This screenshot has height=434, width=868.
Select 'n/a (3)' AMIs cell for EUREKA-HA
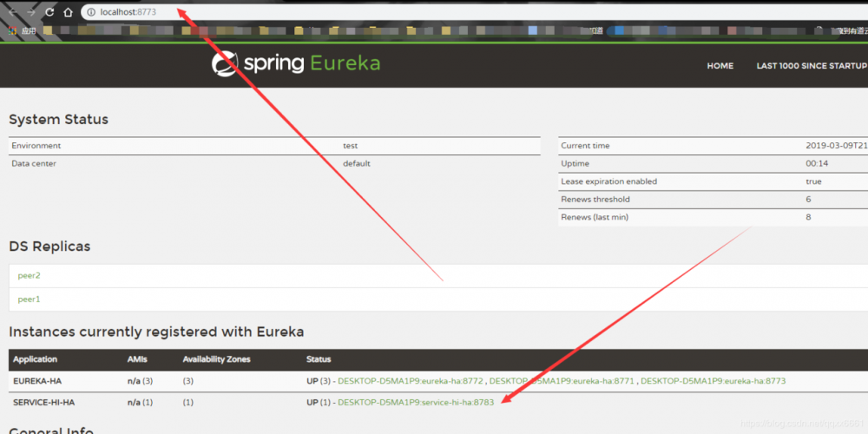(140, 381)
